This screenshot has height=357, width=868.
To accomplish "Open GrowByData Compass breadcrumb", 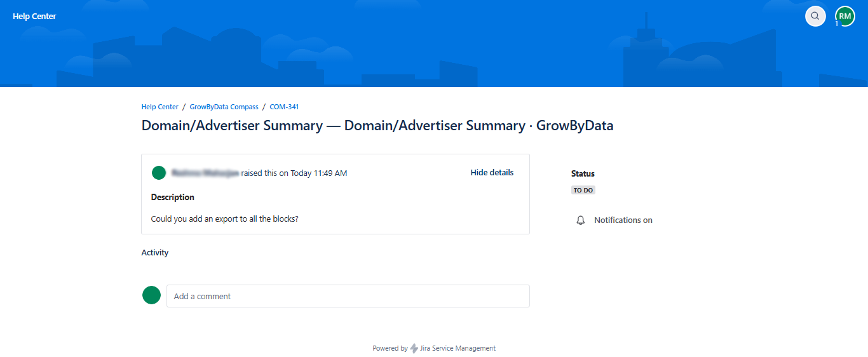I will point(224,107).
